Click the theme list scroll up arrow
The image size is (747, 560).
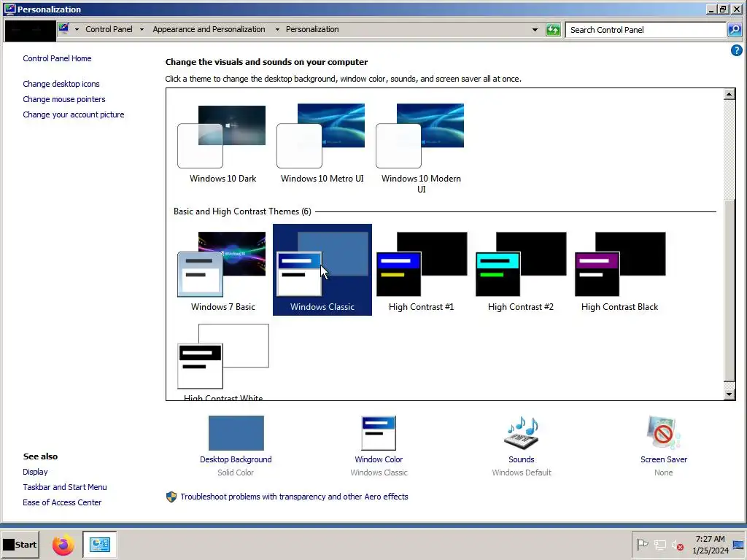click(x=729, y=94)
